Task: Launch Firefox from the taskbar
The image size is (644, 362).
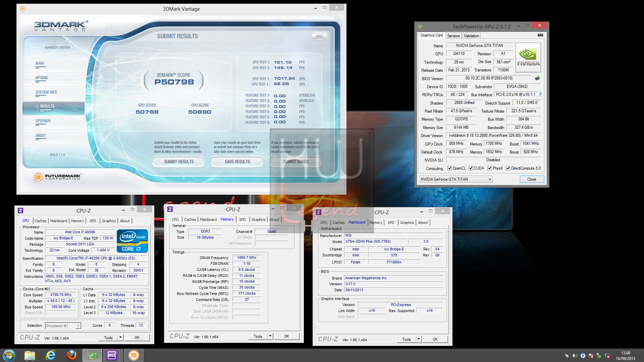Action: point(71,355)
